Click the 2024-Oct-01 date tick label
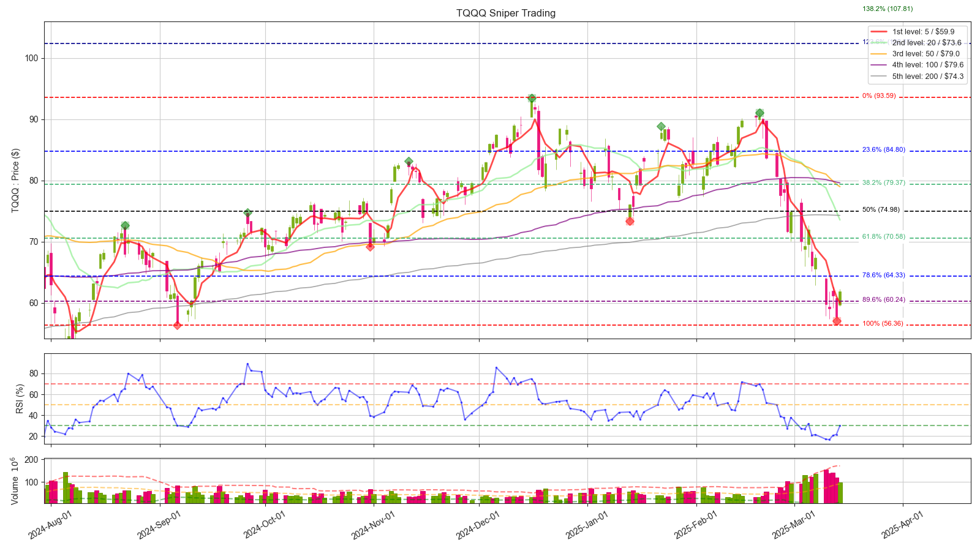Screen dimensions: 980x551 pos(265,525)
